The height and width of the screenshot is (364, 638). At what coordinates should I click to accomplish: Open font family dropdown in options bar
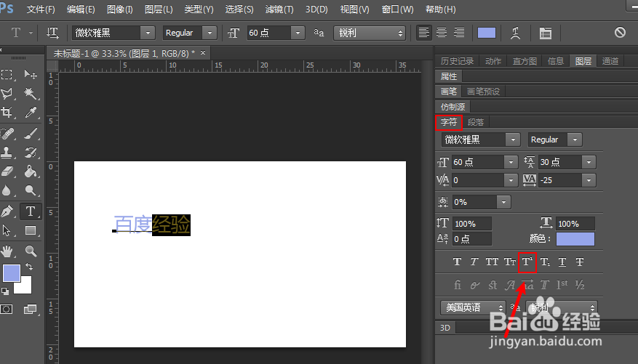click(x=148, y=33)
